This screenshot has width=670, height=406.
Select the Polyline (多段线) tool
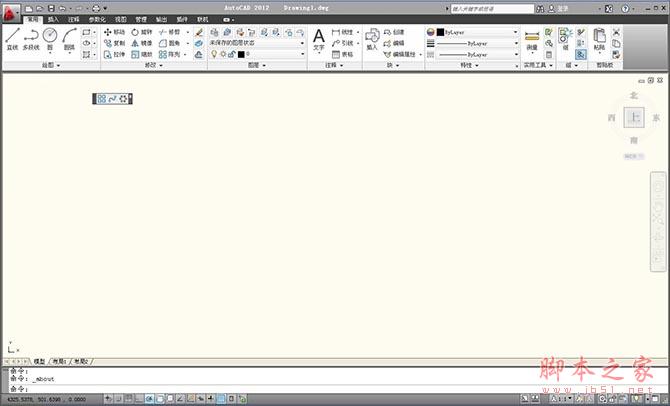click(31, 38)
